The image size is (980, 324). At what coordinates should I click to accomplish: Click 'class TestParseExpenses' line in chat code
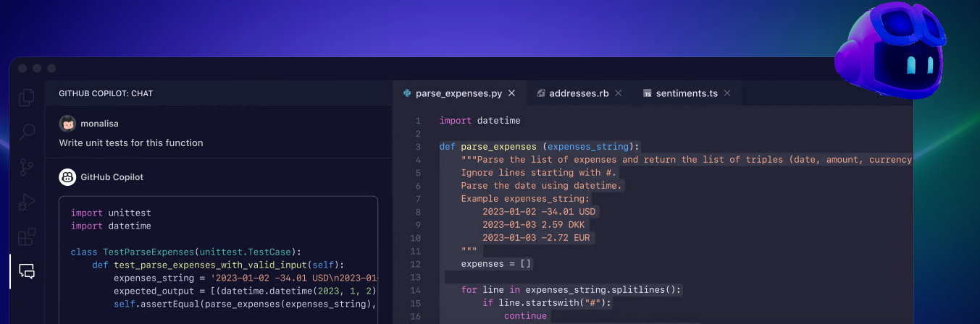(x=185, y=252)
